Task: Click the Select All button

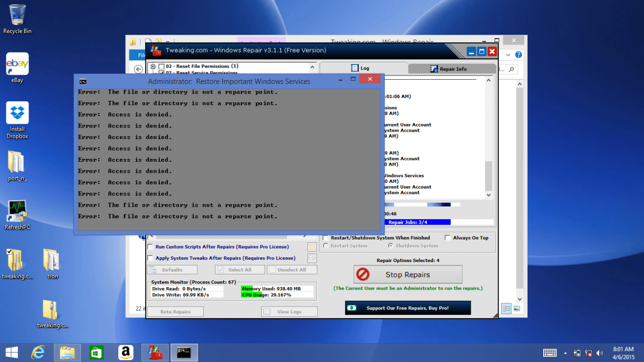Action: 240,270
